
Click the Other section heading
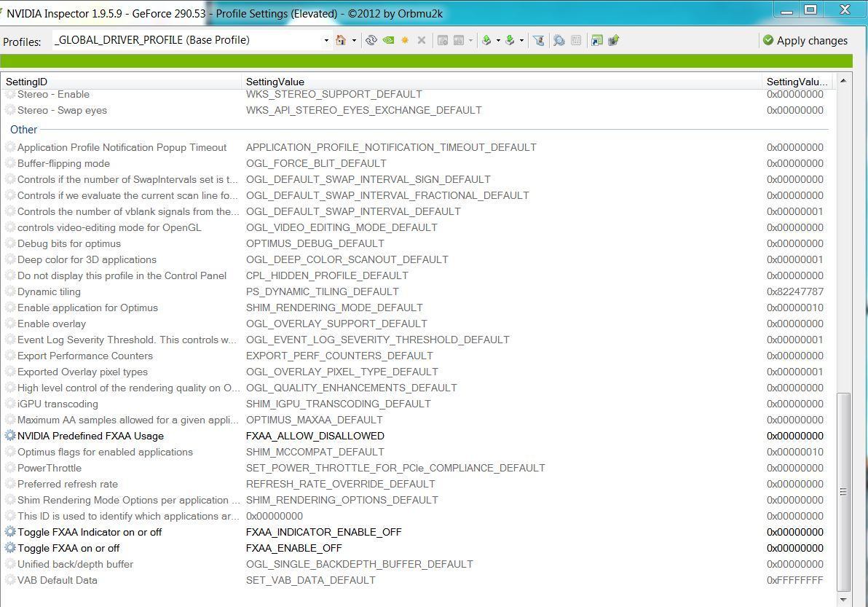coord(24,130)
